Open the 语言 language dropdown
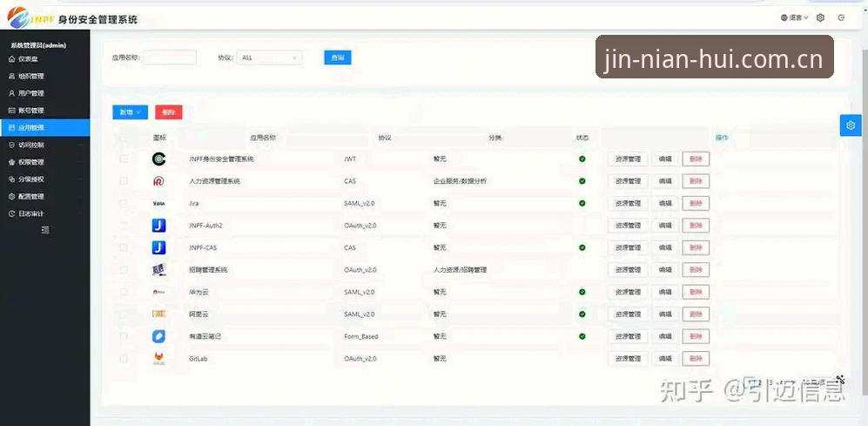The height and width of the screenshot is (426, 868). coord(794,17)
